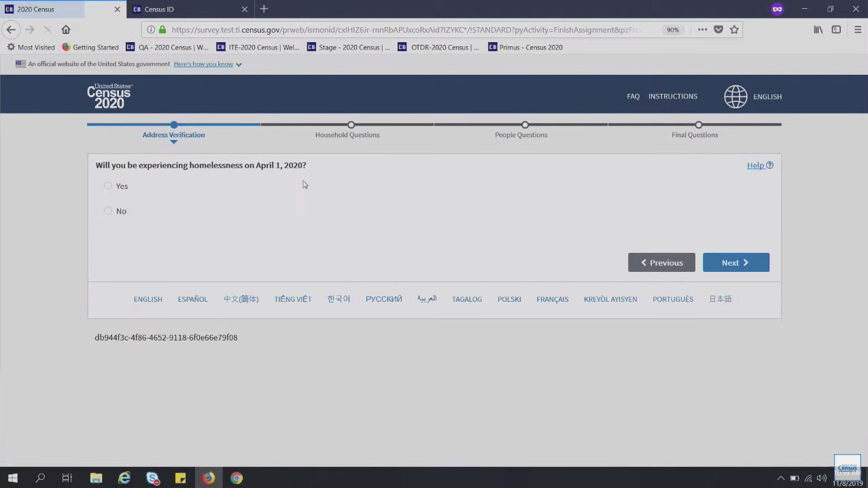Open the Library icon in toolbar
The image size is (868, 488).
818,30
